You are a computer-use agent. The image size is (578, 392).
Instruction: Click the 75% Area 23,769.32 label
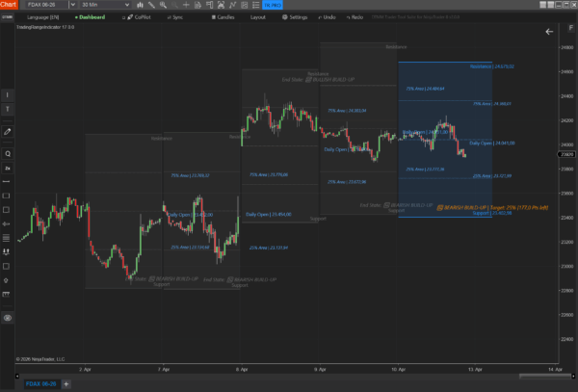pos(190,175)
